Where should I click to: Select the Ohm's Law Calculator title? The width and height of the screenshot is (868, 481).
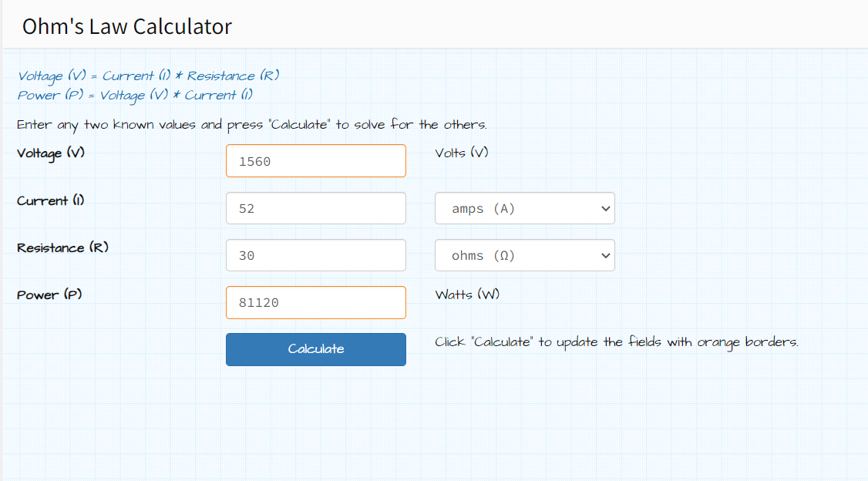coord(126,26)
